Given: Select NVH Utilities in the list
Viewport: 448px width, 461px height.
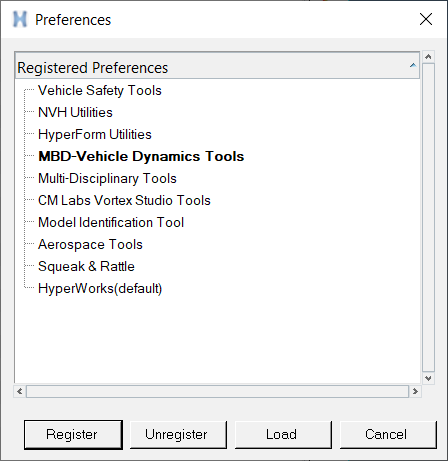Looking at the screenshot, I should coord(75,112).
